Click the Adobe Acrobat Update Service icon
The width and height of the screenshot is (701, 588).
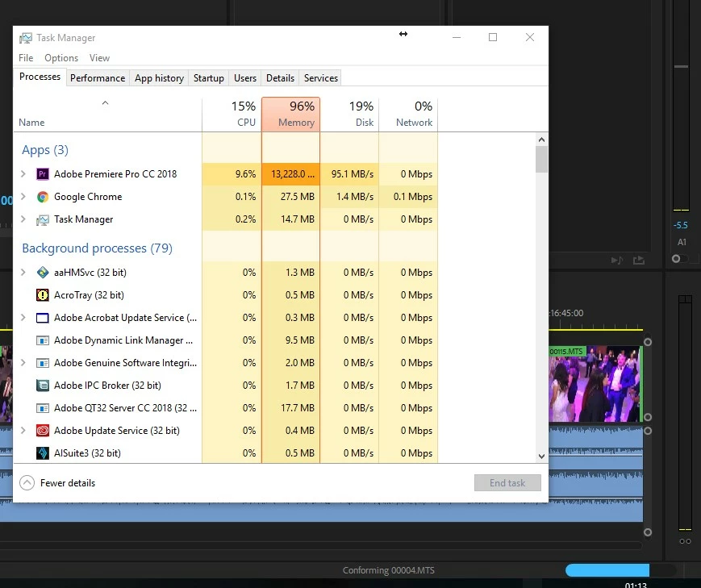point(43,318)
